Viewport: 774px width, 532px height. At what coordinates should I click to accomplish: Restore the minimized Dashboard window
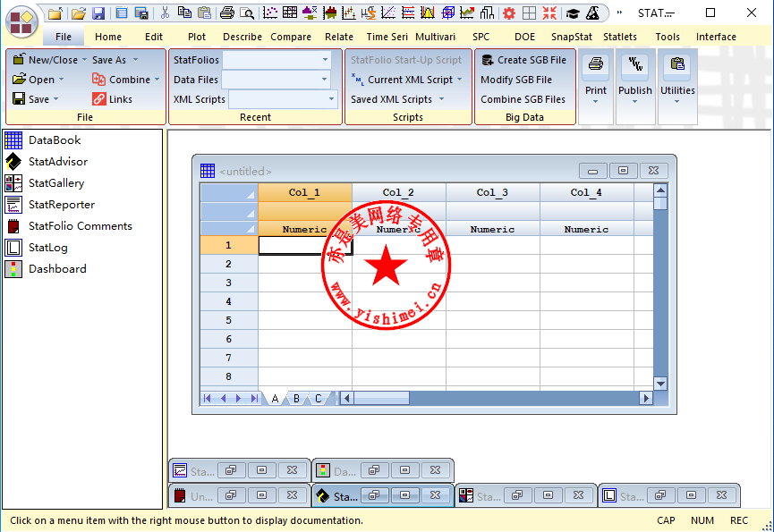click(374, 470)
